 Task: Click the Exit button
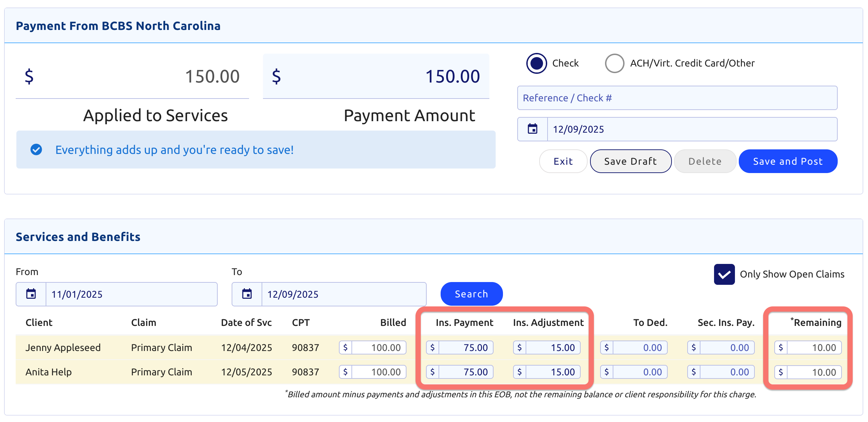(x=563, y=161)
